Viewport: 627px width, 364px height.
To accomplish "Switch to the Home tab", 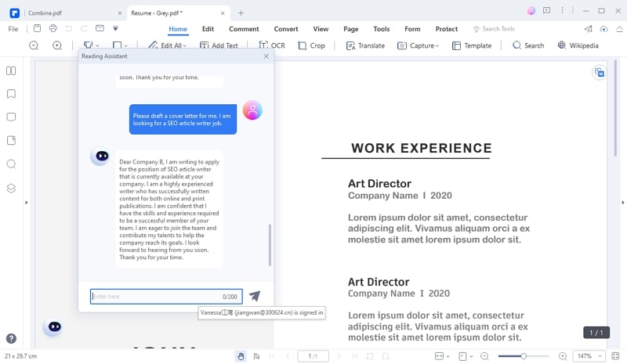I will tap(178, 29).
